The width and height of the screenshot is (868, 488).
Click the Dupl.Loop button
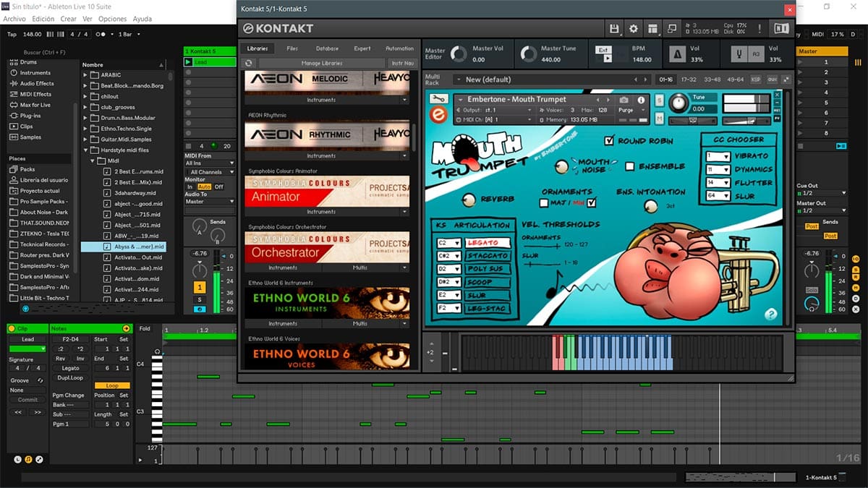[x=70, y=378]
